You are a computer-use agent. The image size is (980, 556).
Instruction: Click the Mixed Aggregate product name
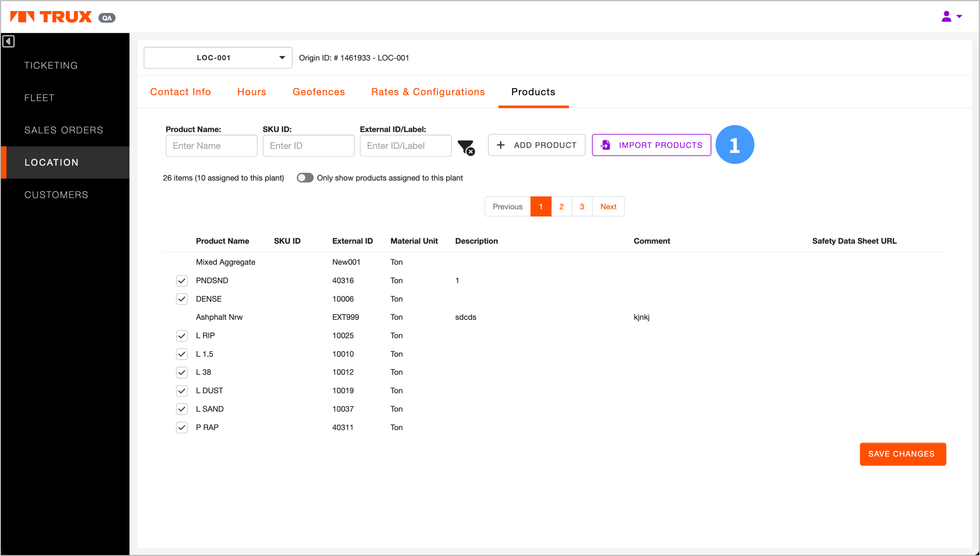pos(225,262)
